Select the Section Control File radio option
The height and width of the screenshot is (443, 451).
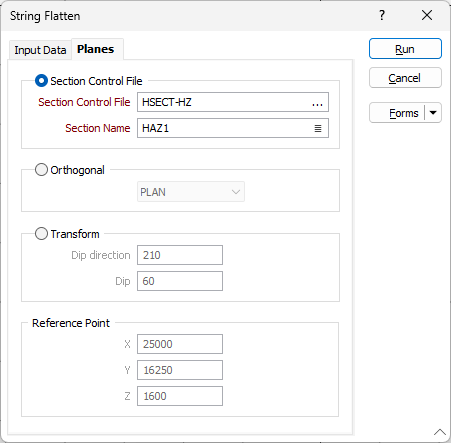[x=41, y=81]
